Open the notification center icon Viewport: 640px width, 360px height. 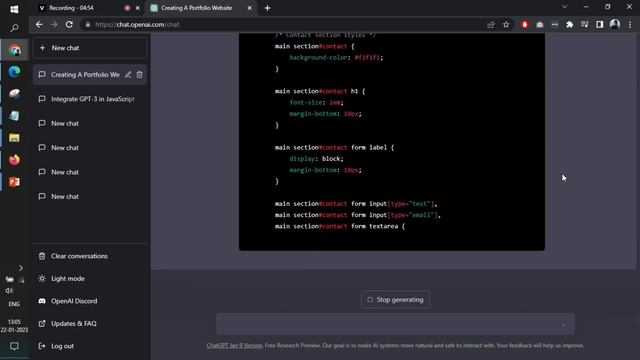(x=14, y=346)
